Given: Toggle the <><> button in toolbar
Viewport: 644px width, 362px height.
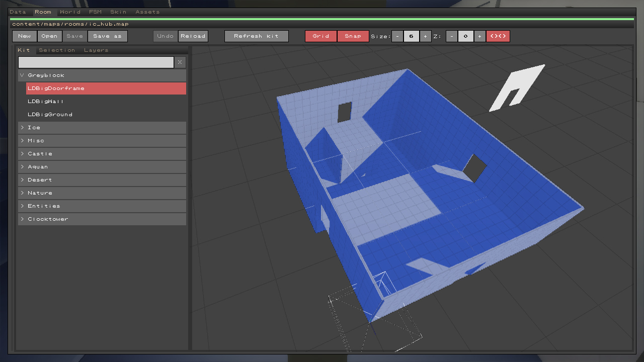Looking at the screenshot, I should [x=498, y=36].
